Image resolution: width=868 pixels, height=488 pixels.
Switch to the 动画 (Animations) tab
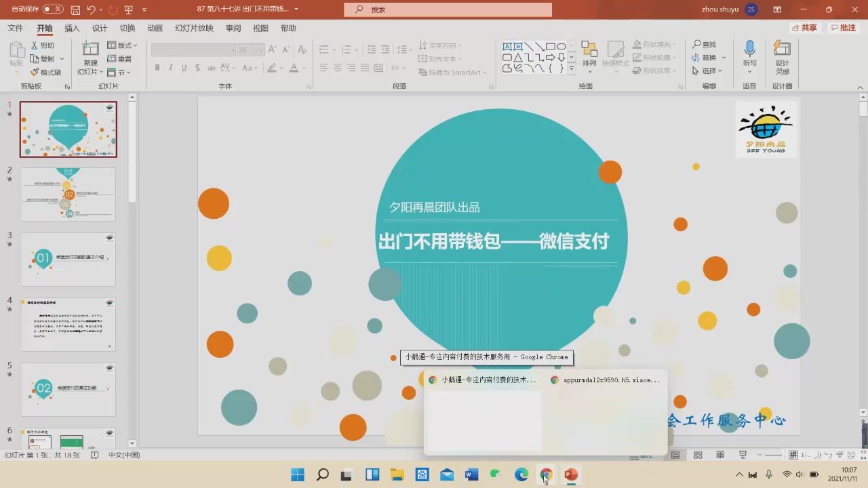tap(155, 28)
